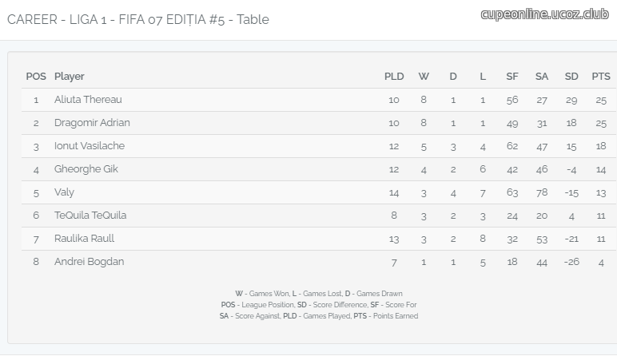This screenshot has width=617, height=364.
Task: Click the SF column header
Action: [512, 77]
